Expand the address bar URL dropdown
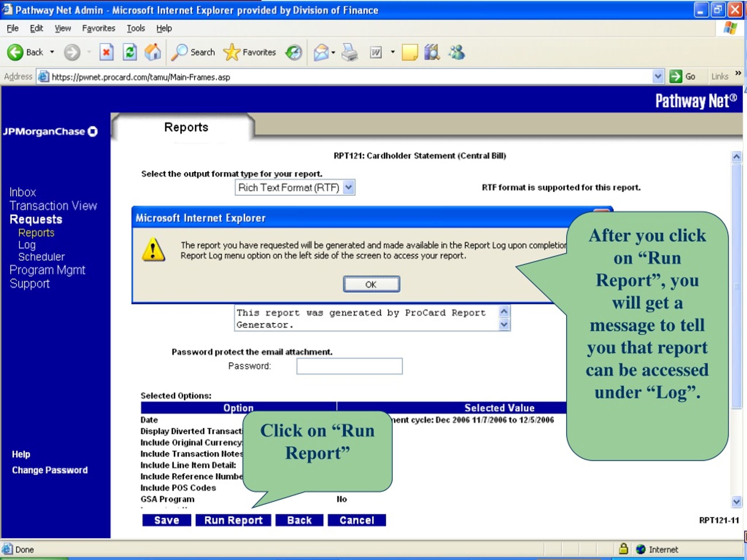 658,77
